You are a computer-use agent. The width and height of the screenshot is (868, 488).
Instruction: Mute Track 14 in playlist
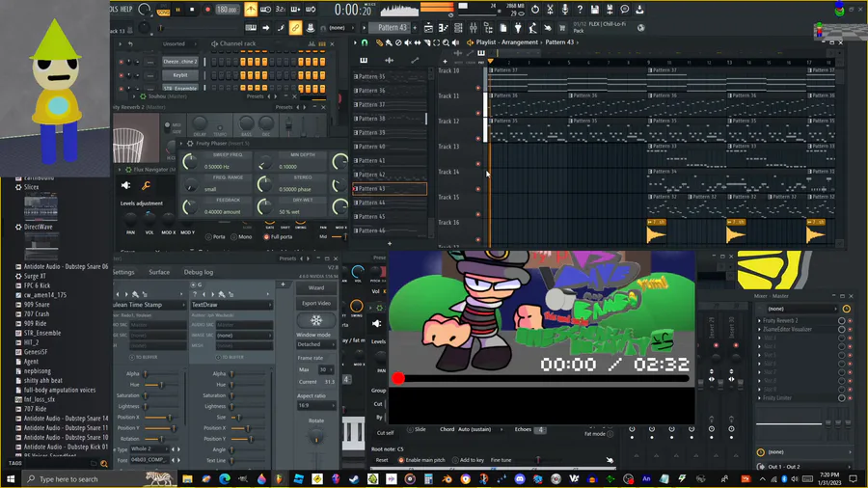pos(478,189)
